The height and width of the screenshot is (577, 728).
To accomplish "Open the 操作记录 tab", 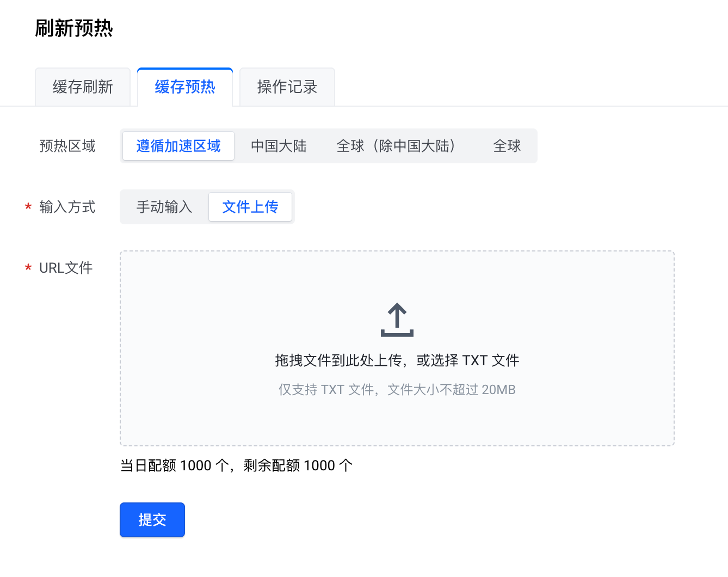I will (x=287, y=87).
